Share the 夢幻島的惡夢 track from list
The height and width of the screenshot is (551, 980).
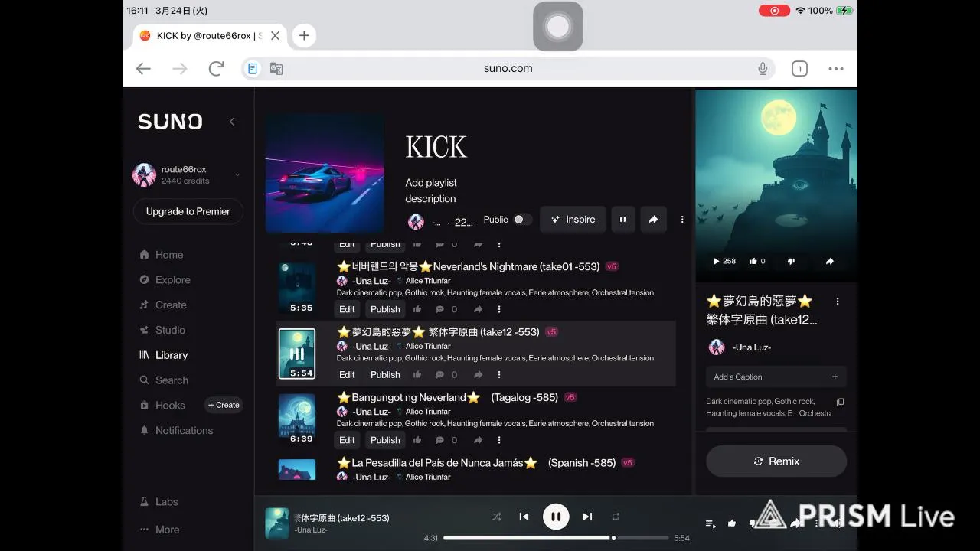pyautogui.click(x=478, y=375)
